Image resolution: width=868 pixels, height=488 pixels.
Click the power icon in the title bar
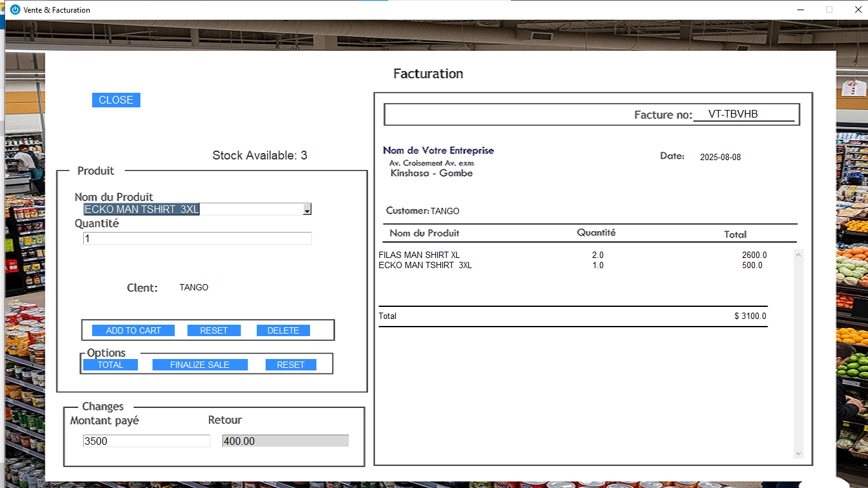15,10
